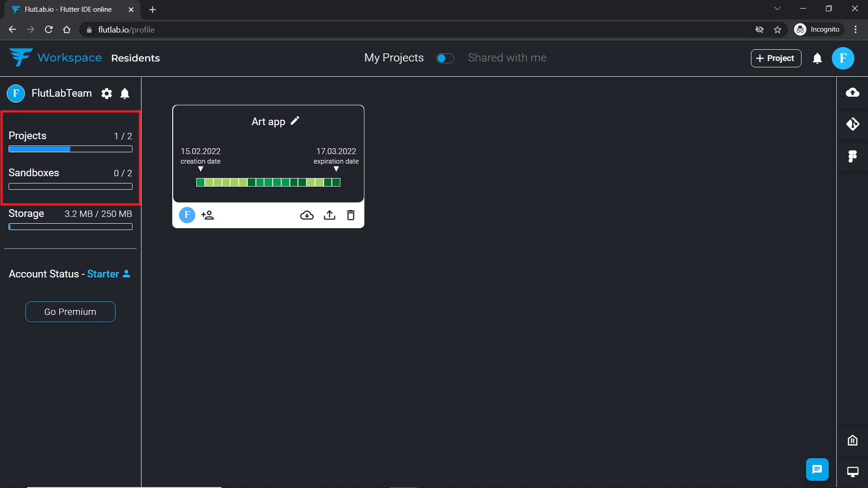Select the Workspace tab

coord(70,58)
